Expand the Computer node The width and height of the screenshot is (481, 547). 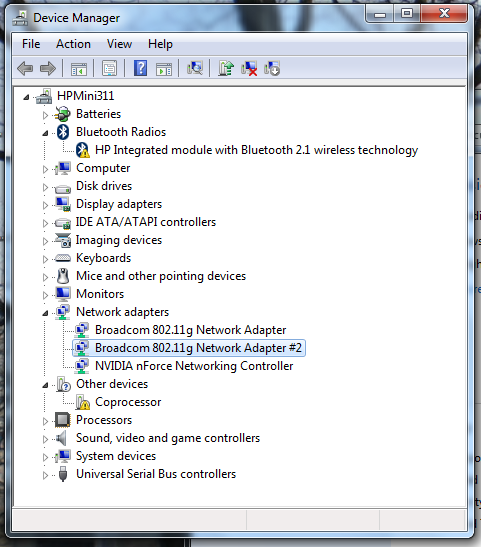click(x=45, y=169)
